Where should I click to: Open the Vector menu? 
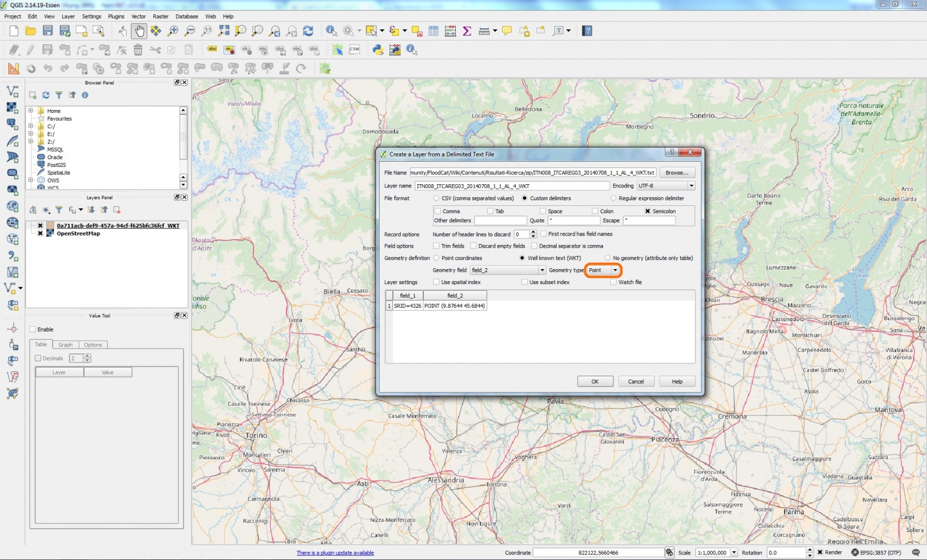pos(138,16)
